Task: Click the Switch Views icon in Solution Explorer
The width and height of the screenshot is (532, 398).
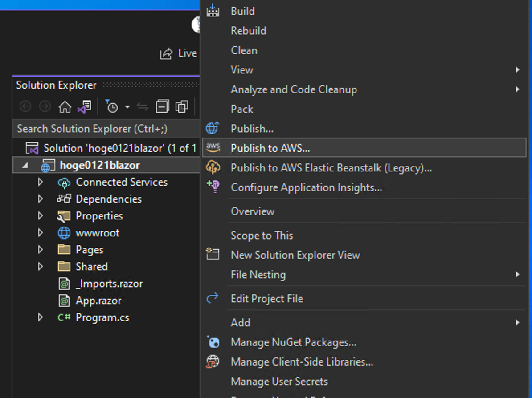Action: click(84, 107)
